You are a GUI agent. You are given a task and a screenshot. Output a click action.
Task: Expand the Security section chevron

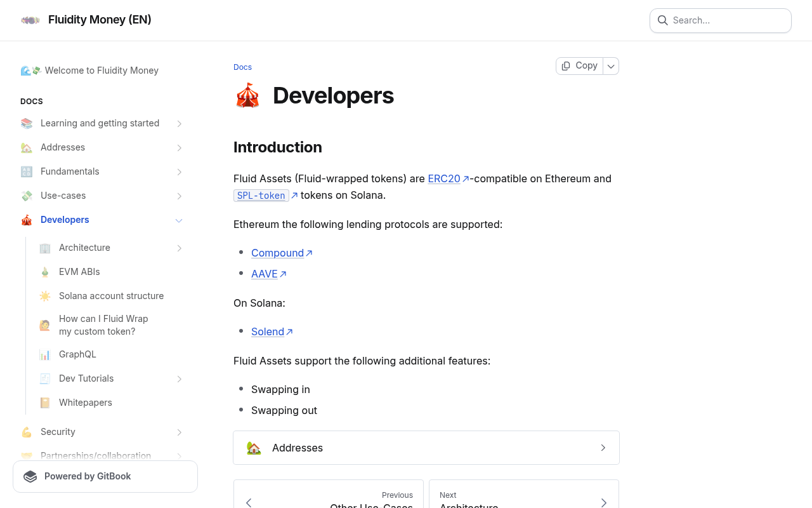[180, 432]
